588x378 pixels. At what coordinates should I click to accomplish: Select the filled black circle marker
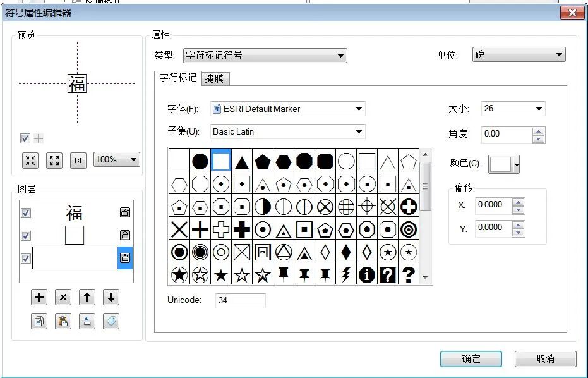tap(200, 161)
